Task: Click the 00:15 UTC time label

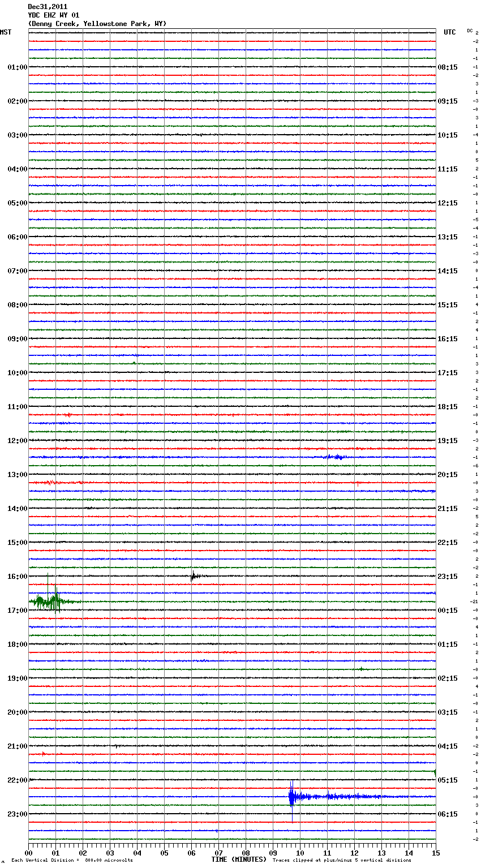Action: (448, 611)
